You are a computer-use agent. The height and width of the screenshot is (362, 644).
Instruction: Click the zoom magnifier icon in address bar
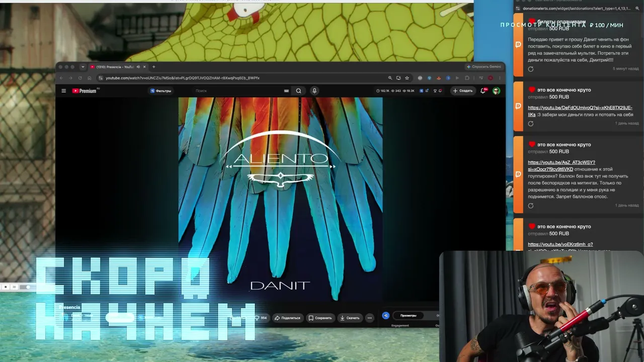click(x=390, y=78)
